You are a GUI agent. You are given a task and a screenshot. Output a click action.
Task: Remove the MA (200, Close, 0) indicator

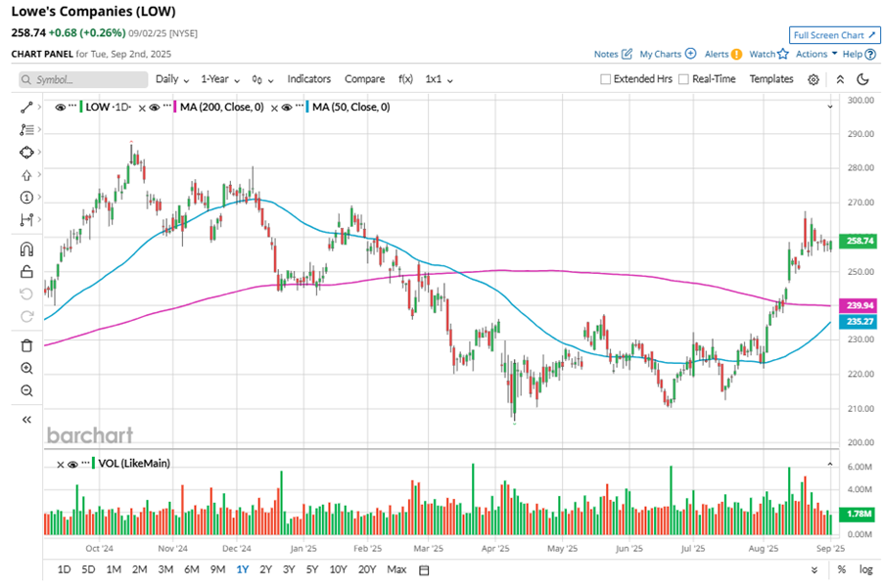coord(142,108)
